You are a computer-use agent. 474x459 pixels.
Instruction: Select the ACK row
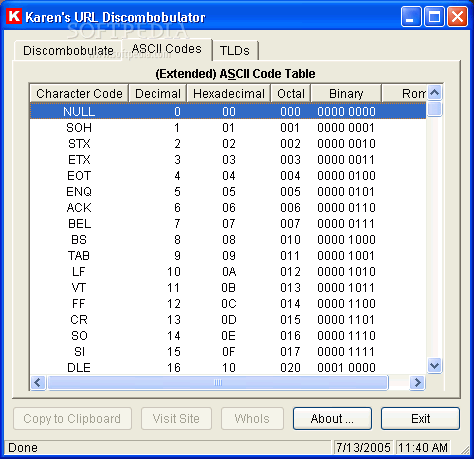click(x=228, y=207)
